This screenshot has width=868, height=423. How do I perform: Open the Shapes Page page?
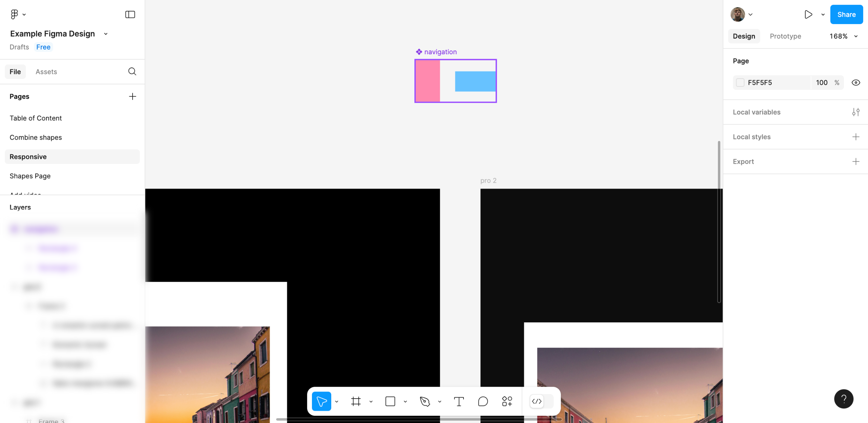coord(30,176)
